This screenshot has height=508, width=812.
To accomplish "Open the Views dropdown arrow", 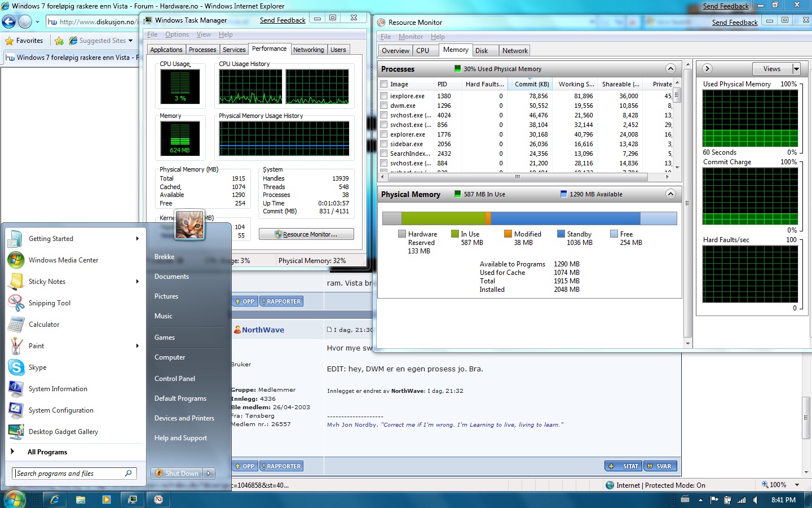I will tap(796, 69).
